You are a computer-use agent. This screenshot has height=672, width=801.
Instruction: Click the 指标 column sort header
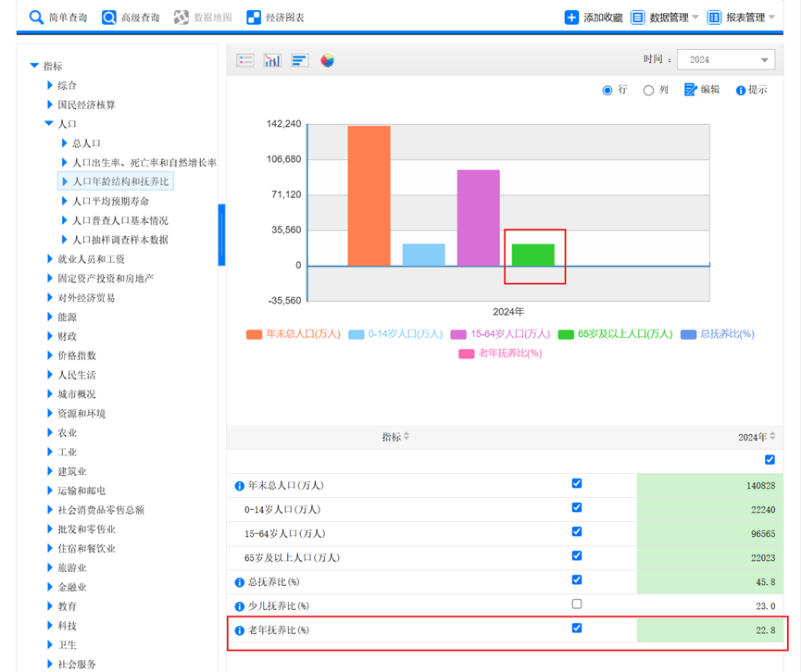point(395,437)
